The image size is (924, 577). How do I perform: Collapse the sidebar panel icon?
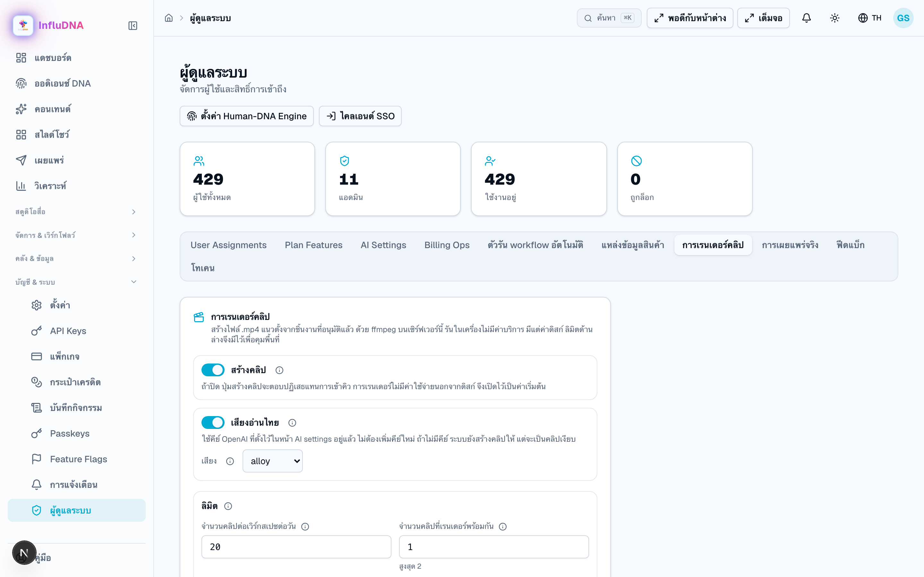pyautogui.click(x=133, y=26)
